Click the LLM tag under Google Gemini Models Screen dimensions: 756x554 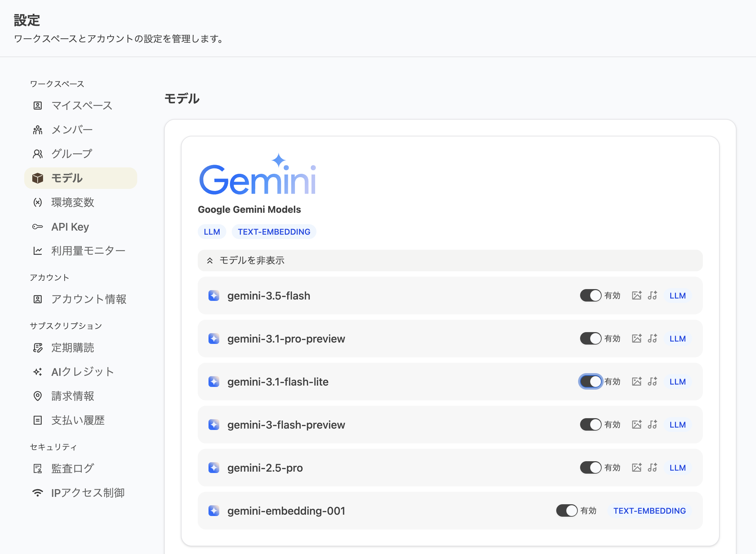pyautogui.click(x=212, y=232)
